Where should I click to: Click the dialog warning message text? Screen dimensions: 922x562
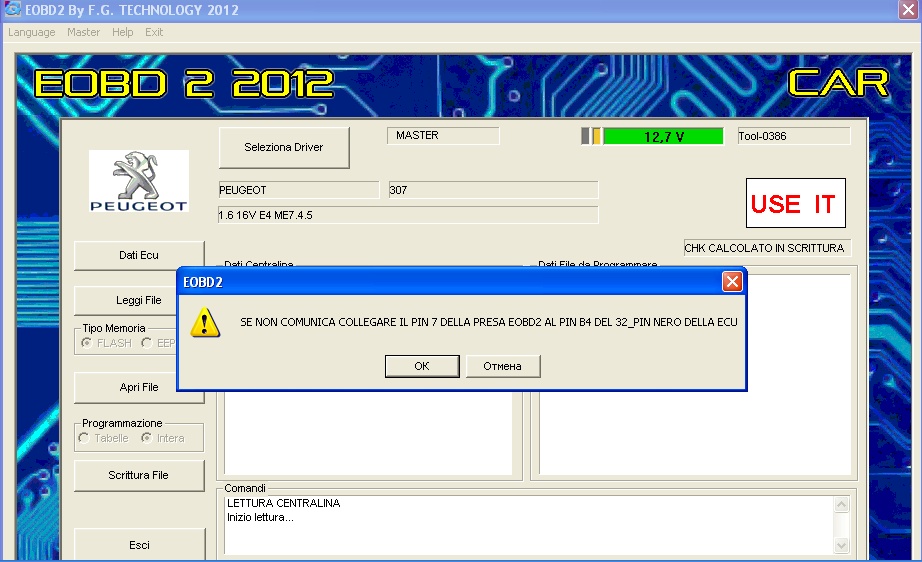489,322
